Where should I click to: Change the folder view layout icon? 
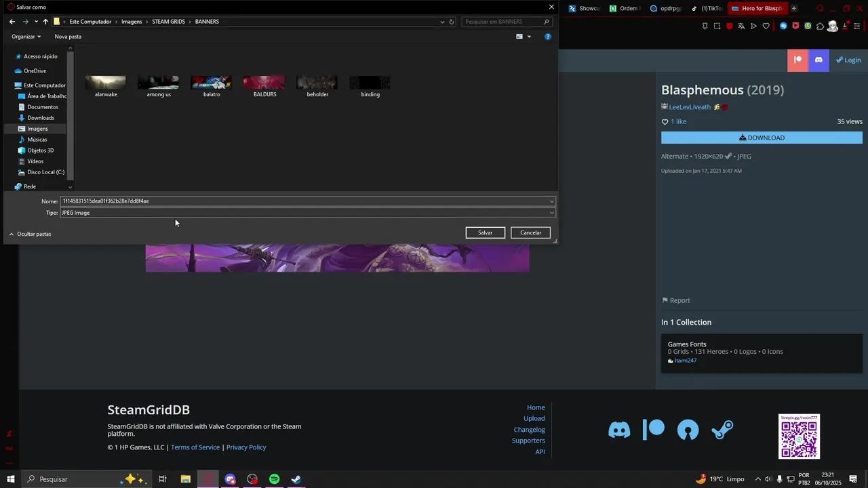[519, 37]
